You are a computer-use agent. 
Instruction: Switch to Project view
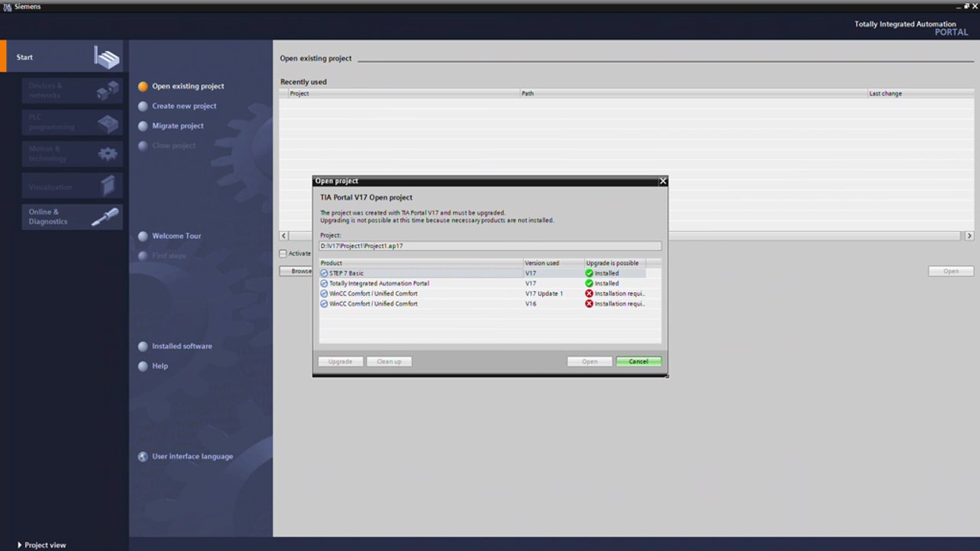[x=45, y=545]
